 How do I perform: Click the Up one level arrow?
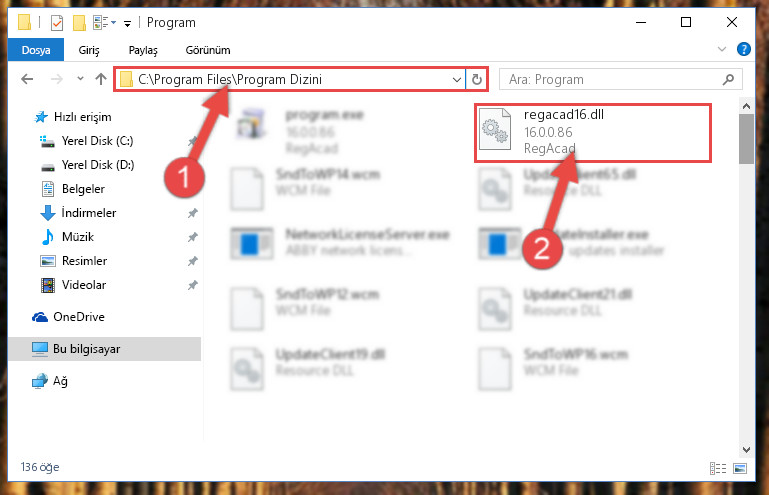point(101,79)
